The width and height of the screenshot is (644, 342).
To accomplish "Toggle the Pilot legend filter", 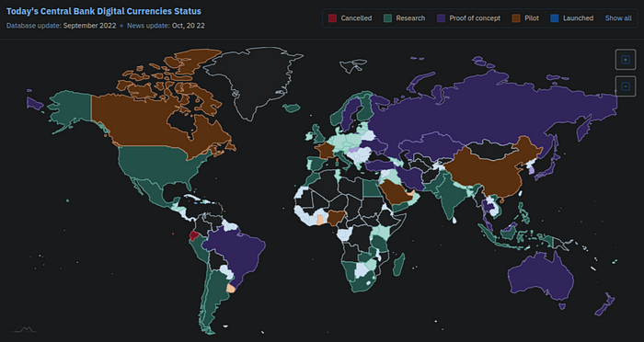I will [525, 18].
